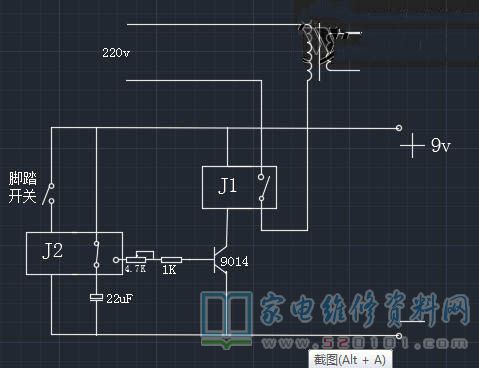The width and height of the screenshot is (479, 368).
Task: Click the J2 relay box label
Action: (52, 251)
